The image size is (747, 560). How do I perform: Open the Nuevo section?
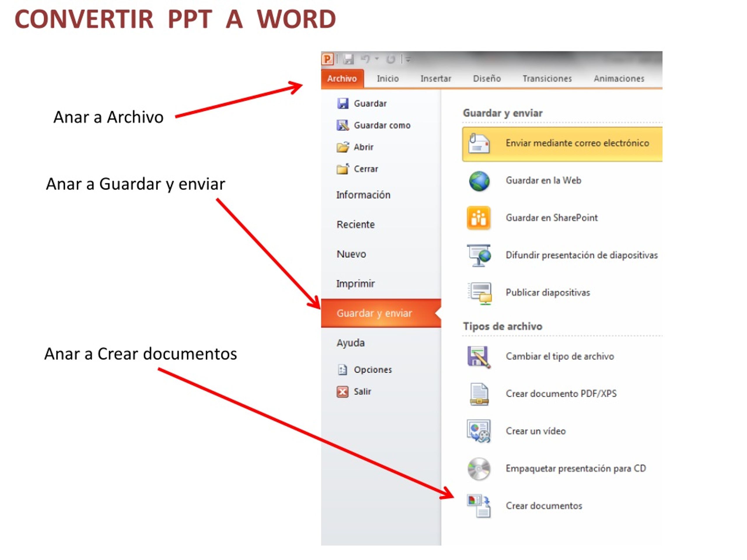pos(351,254)
